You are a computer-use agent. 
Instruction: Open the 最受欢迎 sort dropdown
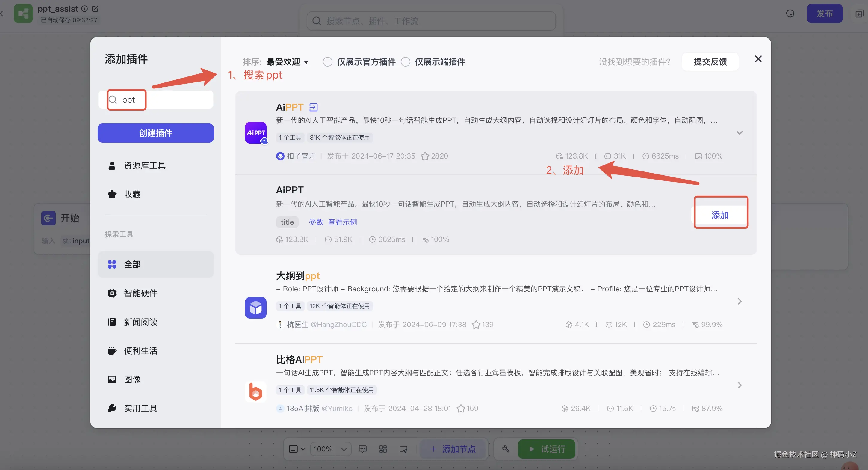click(287, 62)
